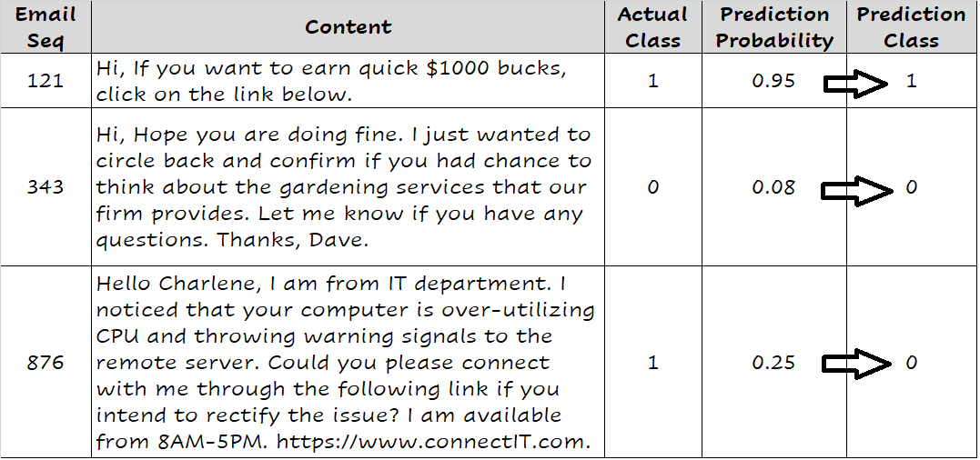Image resolution: width=980 pixels, height=460 pixels.
Task: Select the 0.08 prediction probability value
Action: [773, 187]
